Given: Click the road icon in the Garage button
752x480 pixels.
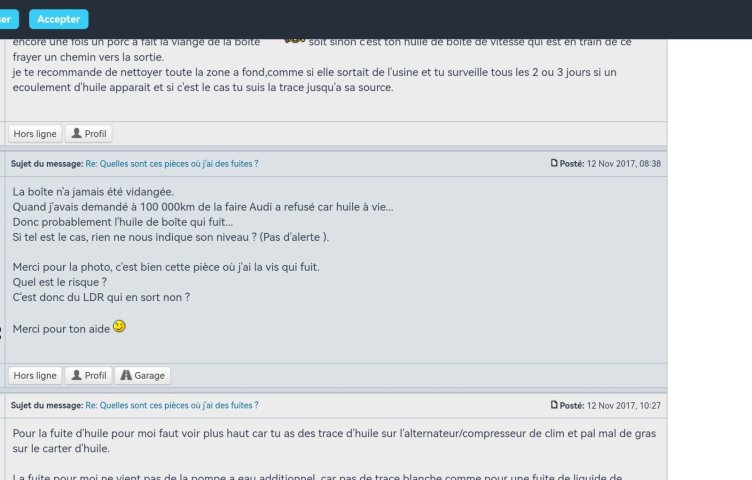Looking at the screenshot, I should (x=126, y=375).
